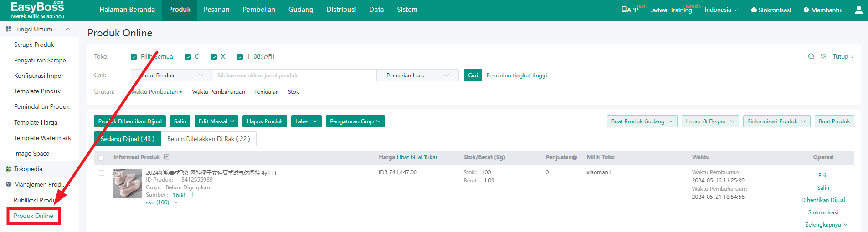Click the filter settings icon beside Tutup
This screenshot has width=868, height=232.
coord(823,57)
